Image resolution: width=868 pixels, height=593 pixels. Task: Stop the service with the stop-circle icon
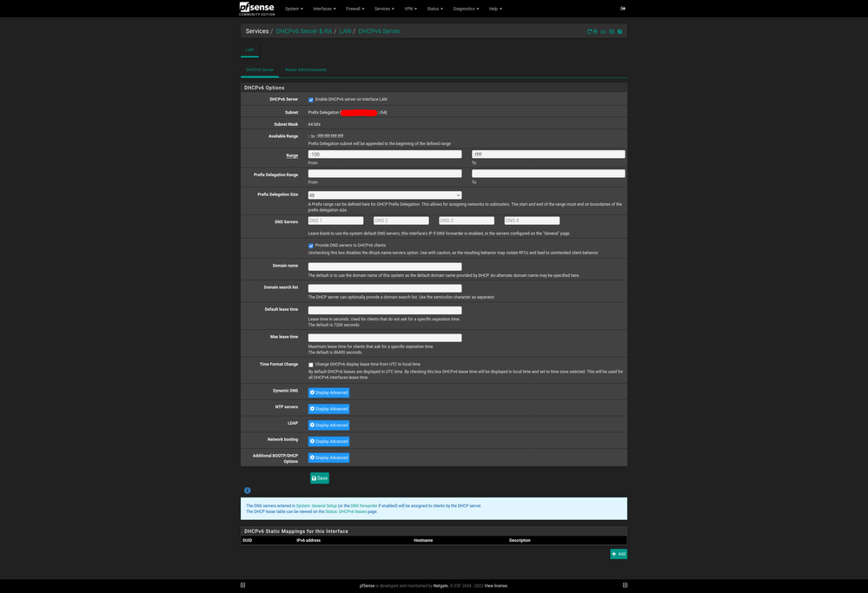(595, 31)
